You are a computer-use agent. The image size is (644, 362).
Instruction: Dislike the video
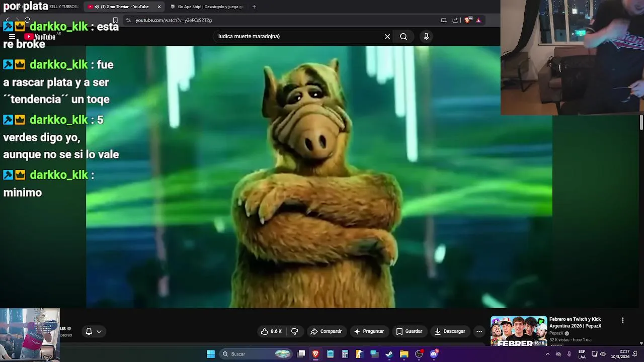295,331
